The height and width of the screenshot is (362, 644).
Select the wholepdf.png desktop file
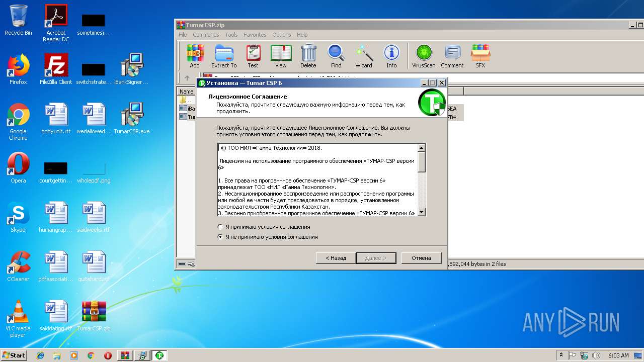click(x=94, y=171)
